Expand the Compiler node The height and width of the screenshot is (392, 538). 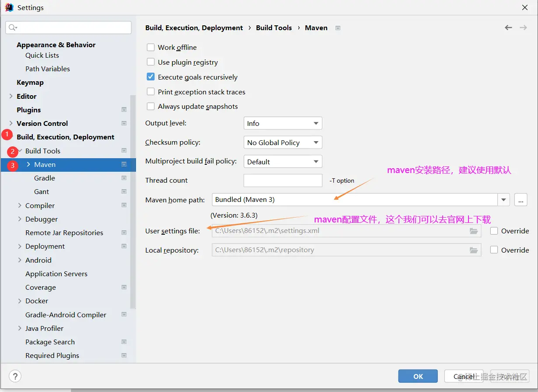point(20,205)
